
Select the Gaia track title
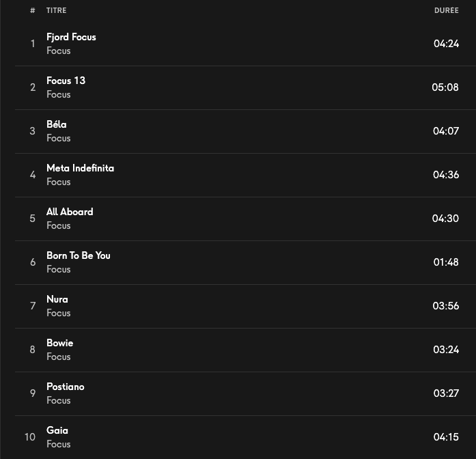[x=57, y=430]
